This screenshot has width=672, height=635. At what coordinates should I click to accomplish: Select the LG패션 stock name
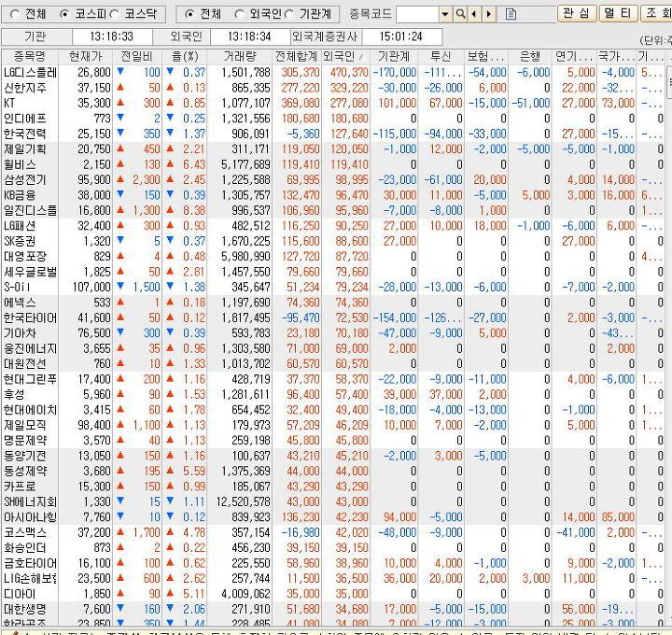[20, 226]
